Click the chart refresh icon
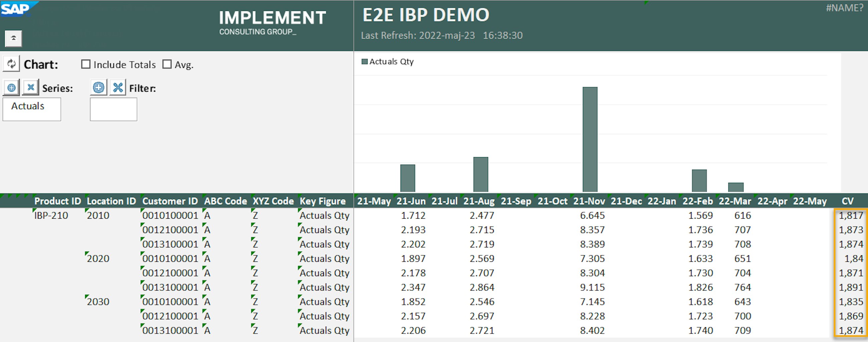The height and width of the screenshot is (342, 868). tap(11, 64)
